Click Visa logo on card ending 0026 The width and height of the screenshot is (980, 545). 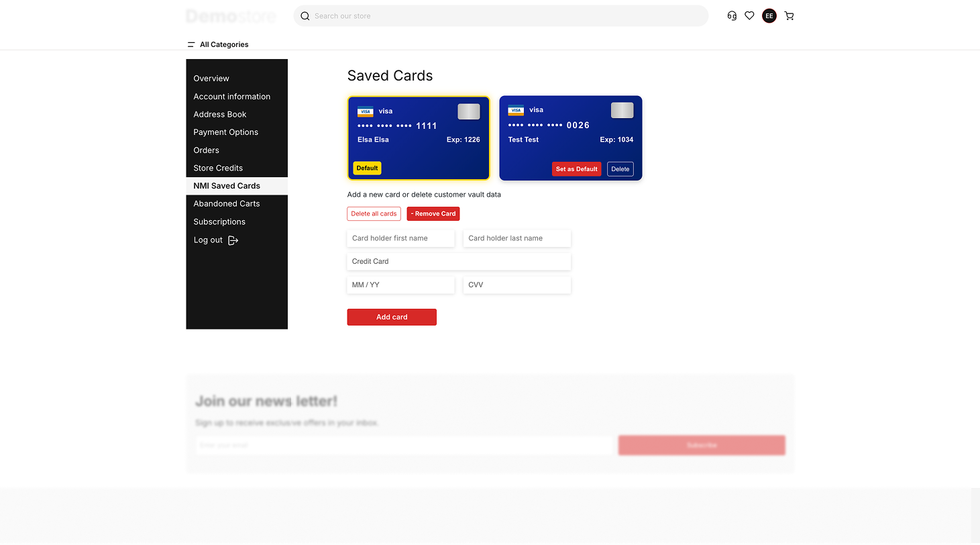tap(516, 110)
